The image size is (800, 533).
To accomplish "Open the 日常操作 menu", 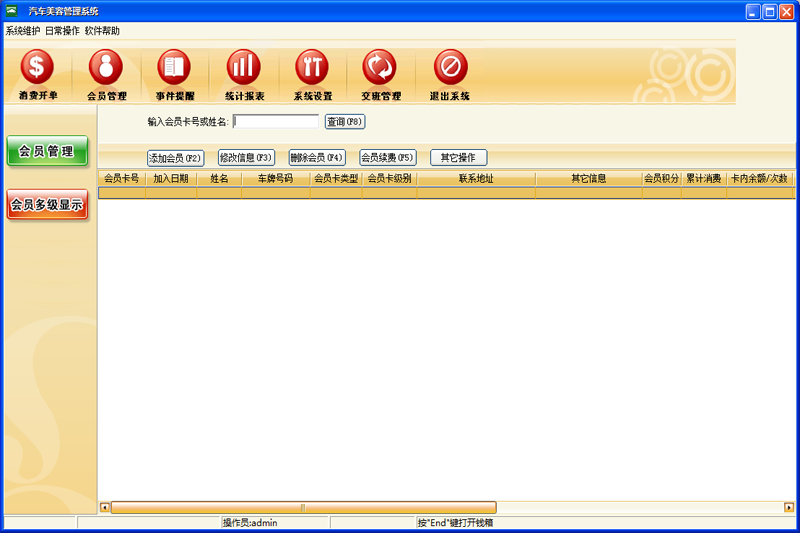I will [x=62, y=31].
